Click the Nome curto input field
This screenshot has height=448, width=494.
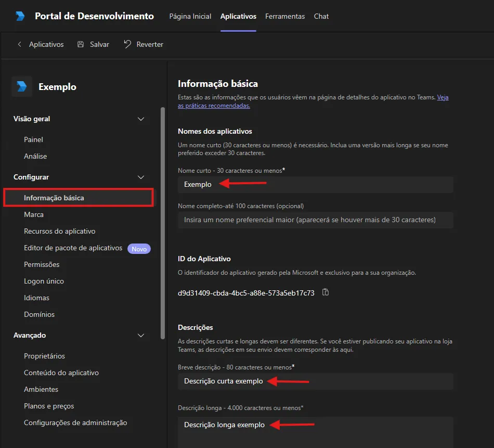point(315,184)
